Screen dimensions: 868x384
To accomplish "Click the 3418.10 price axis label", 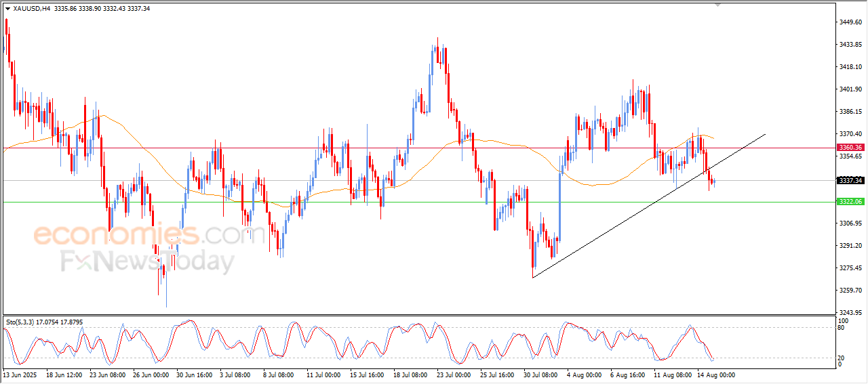I will click(850, 67).
